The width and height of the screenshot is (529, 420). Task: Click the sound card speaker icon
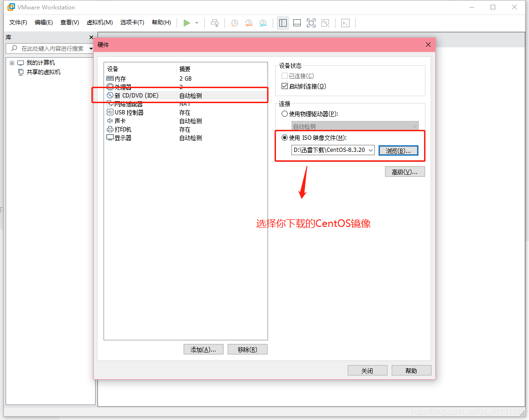110,121
